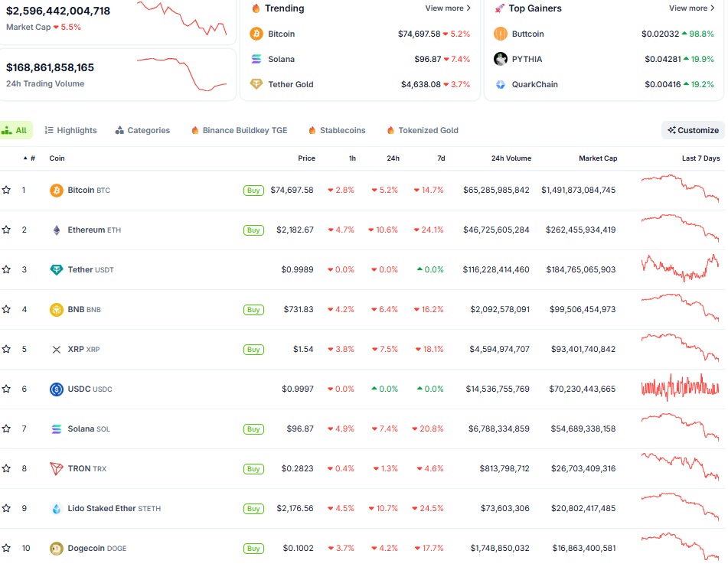Screen dimensions: 728x567
Task: Star Dogecoin as a favorite
Action: (8, 548)
